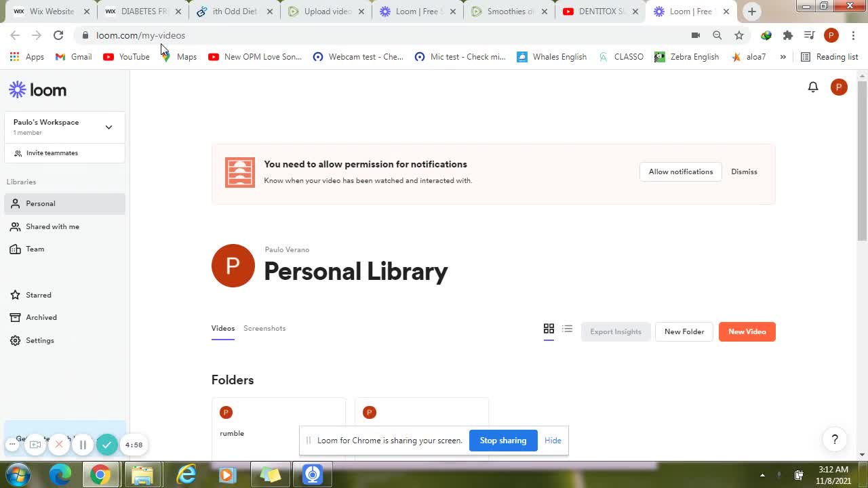Open the Whales English bookmark
Viewport: 868px width, 488px height.
(x=551, y=57)
